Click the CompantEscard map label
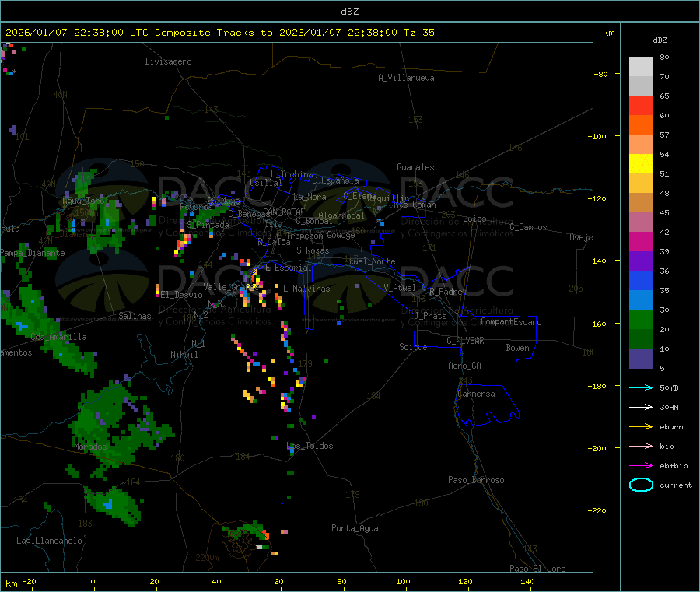The width and height of the screenshot is (700, 592). (512, 321)
